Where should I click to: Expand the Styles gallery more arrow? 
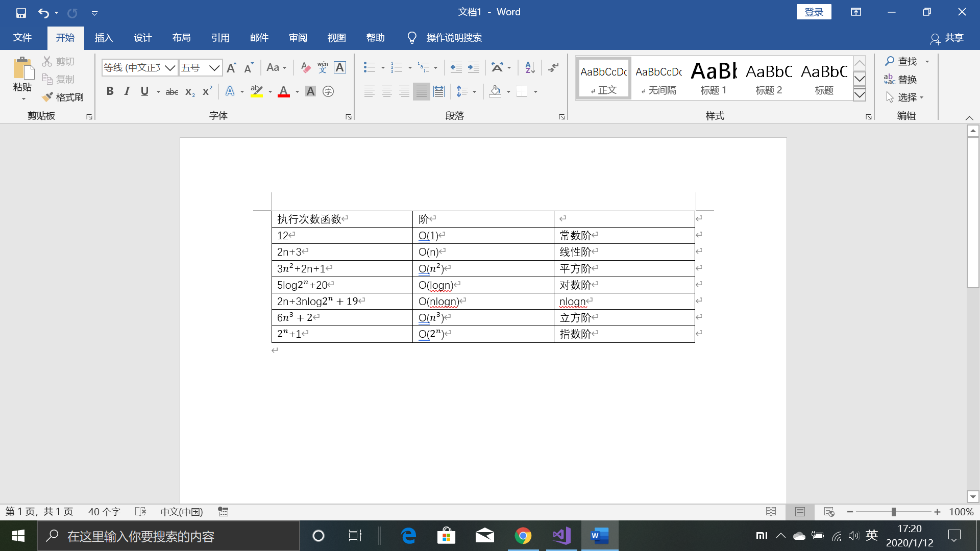(x=860, y=95)
